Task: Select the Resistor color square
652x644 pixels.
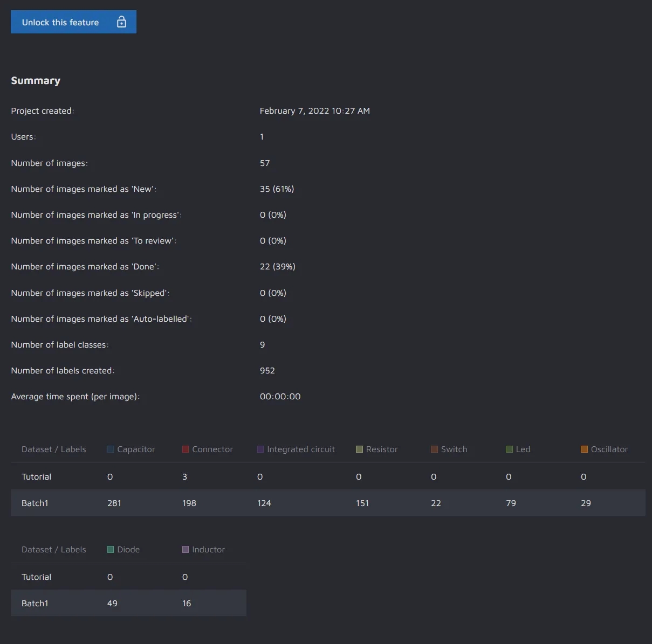Action: [x=359, y=449]
